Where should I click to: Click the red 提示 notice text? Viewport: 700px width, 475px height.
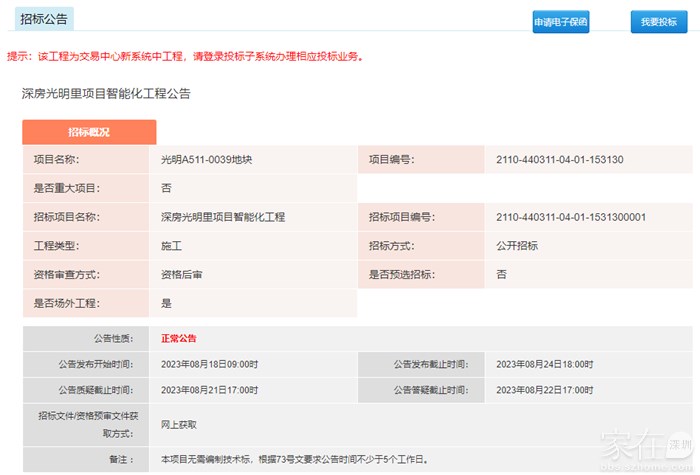coord(184,57)
